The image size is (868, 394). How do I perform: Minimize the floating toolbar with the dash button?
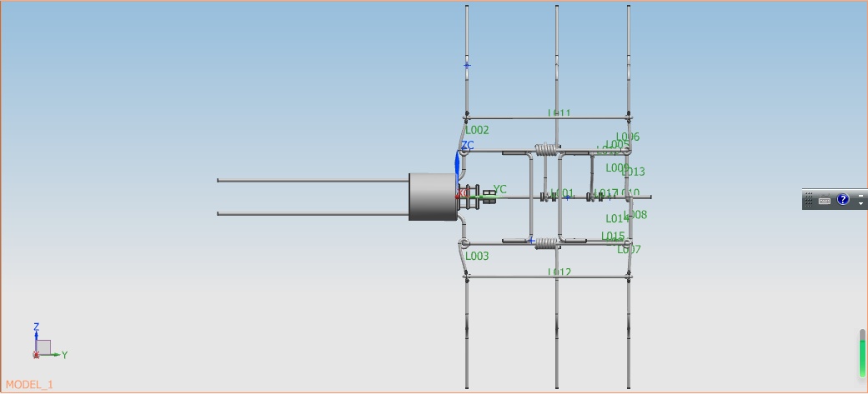point(860,195)
